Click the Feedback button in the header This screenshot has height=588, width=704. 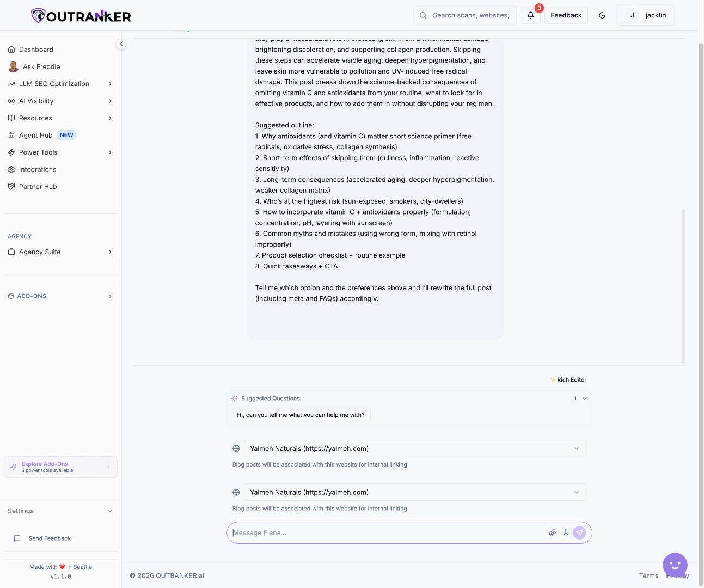566,15
